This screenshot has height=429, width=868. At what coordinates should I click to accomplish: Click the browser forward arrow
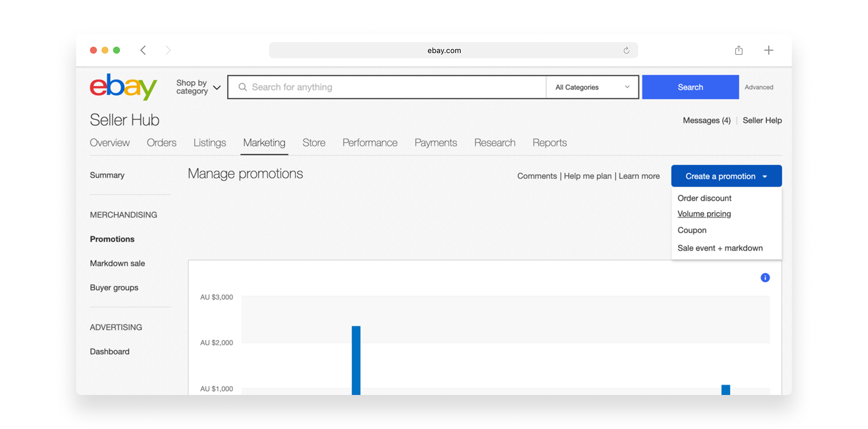168,50
